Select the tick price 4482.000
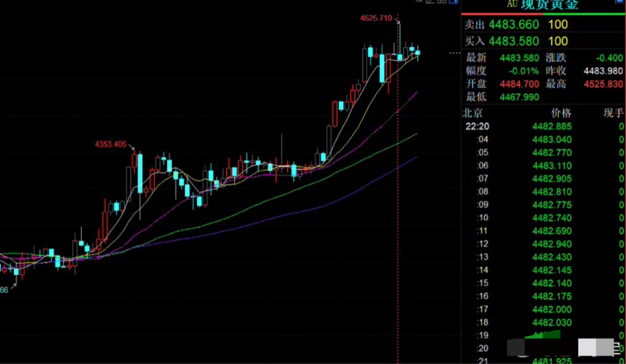This screenshot has width=626, height=364. click(x=552, y=310)
